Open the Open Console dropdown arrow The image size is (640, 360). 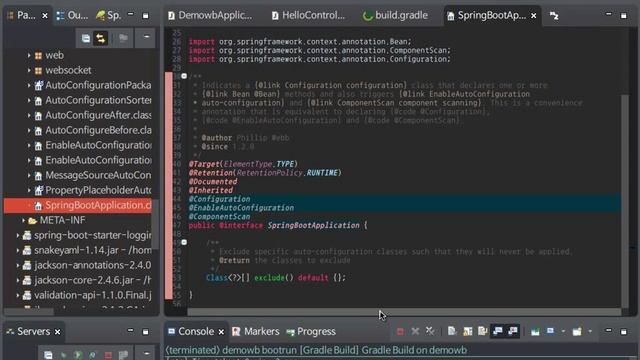[590, 331]
